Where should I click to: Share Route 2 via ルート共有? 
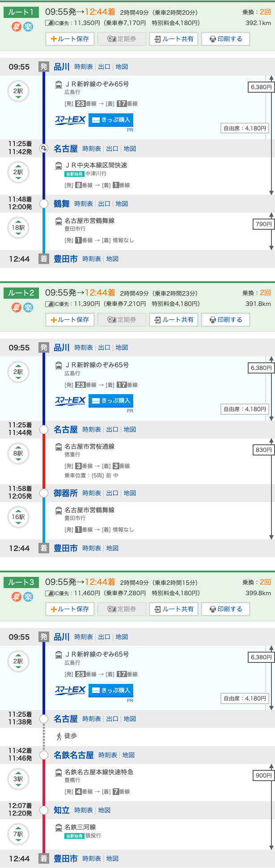tap(173, 320)
